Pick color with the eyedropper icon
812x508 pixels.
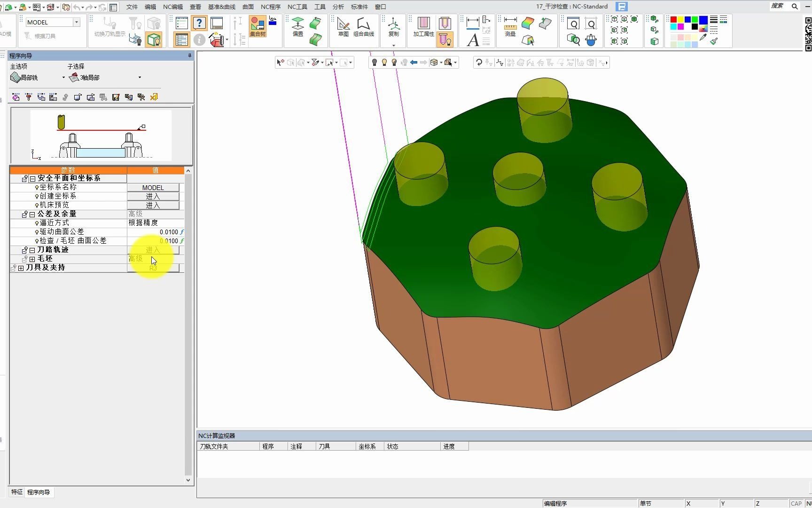tap(703, 38)
